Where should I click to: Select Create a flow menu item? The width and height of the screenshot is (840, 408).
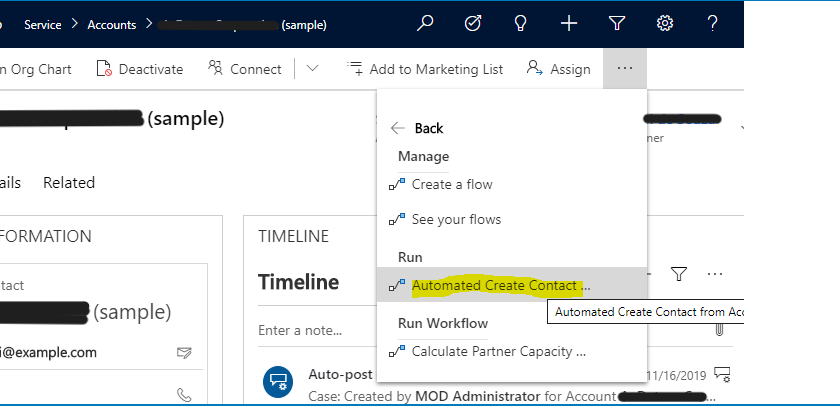(x=452, y=184)
